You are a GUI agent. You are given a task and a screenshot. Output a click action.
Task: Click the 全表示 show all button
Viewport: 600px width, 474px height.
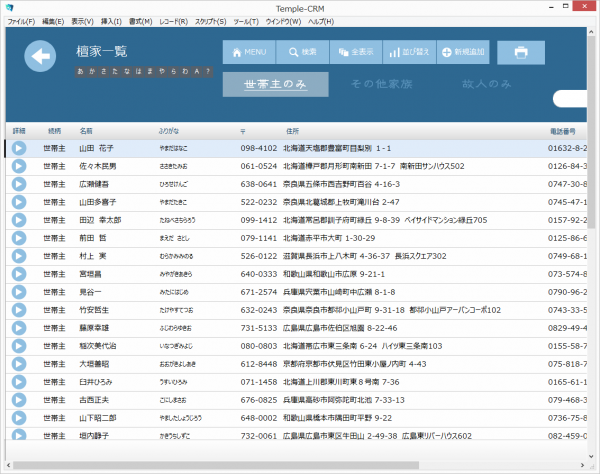pos(356,52)
